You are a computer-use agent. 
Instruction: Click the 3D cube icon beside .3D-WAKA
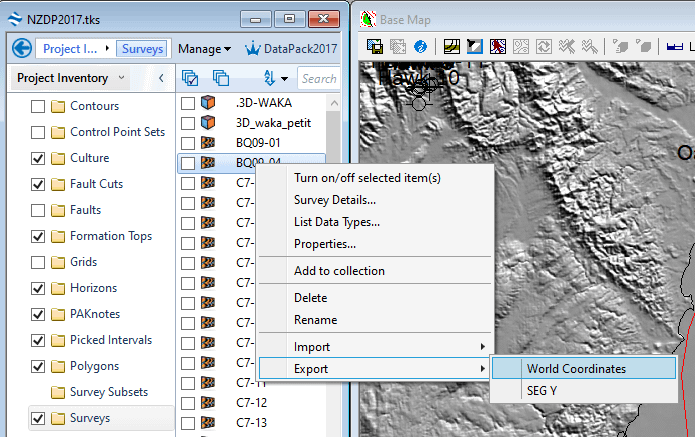(x=208, y=103)
